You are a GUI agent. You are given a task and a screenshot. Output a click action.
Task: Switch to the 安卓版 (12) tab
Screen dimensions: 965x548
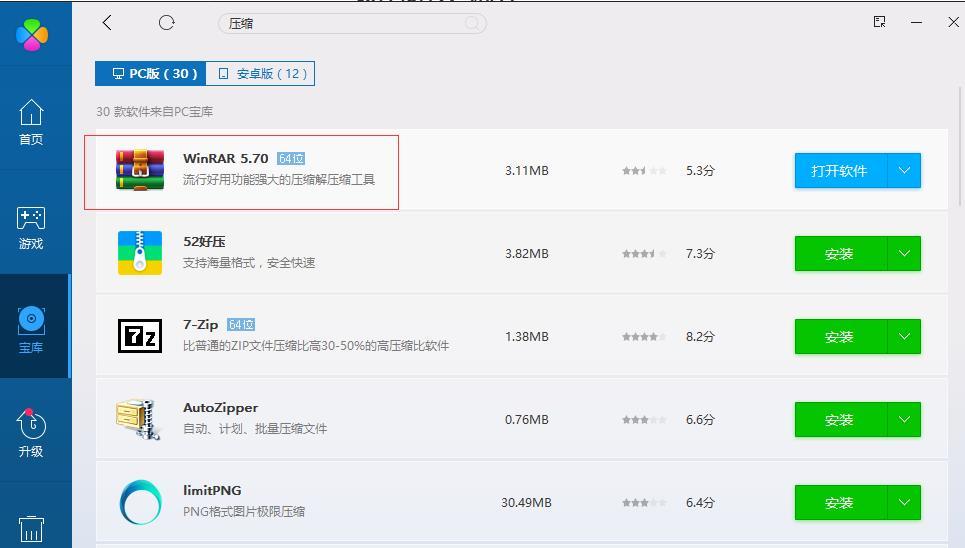click(x=260, y=73)
